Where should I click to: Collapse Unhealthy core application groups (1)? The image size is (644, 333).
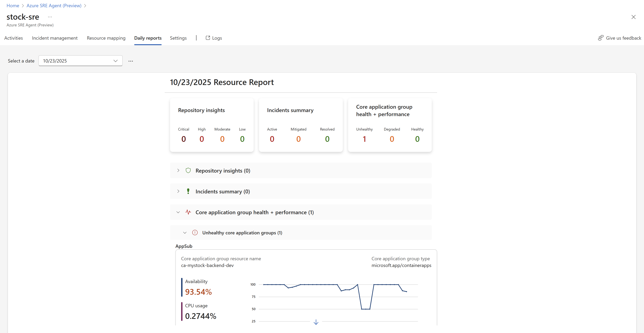tap(185, 233)
